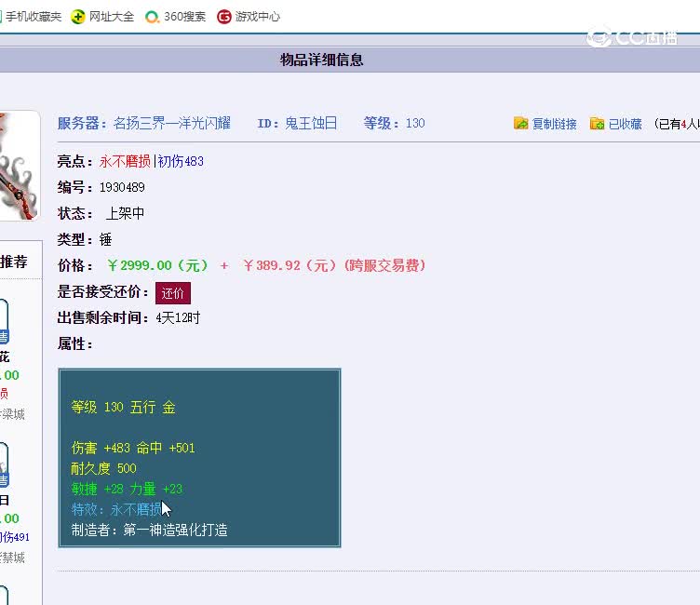Select server name 名扬三界—洋光闪耀
This screenshot has width=700, height=605.
[172, 123]
